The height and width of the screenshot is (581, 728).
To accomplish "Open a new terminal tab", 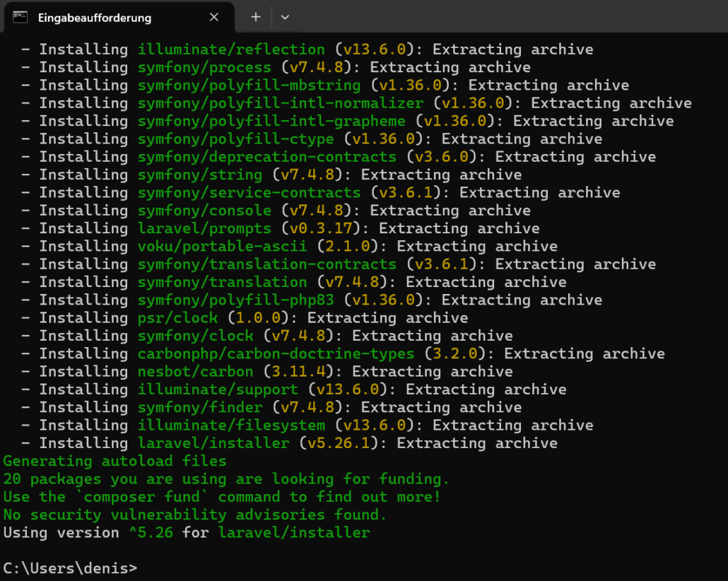I will click(x=256, y=17).
